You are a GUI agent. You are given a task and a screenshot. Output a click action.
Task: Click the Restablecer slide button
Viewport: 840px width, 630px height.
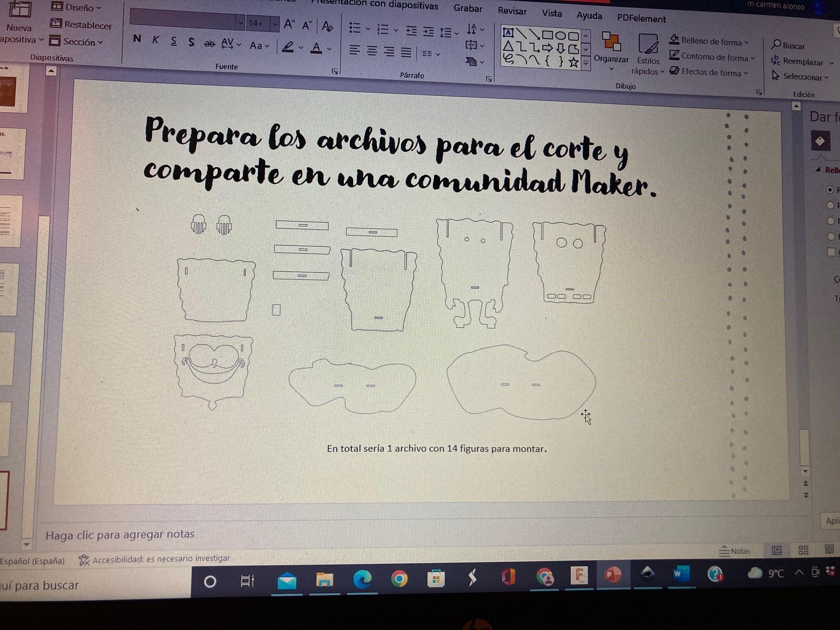pos(81,25)
